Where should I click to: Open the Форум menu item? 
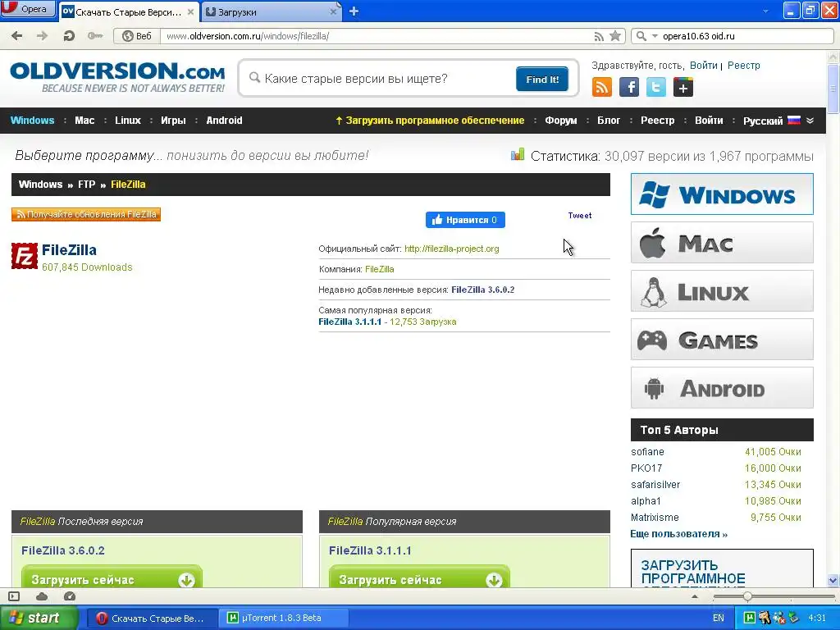561,120
